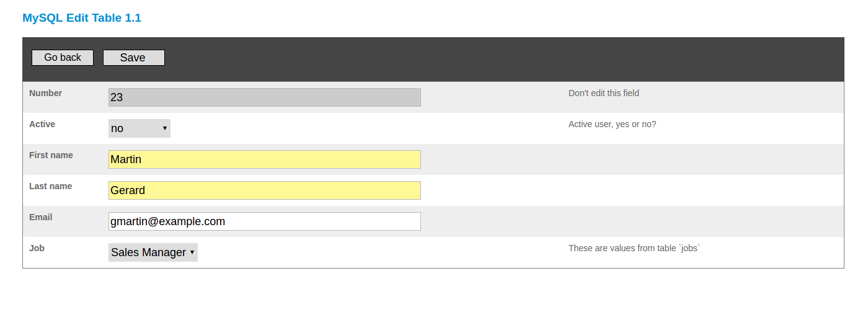Click the blank page area below the form
868x325 pixels.
click(x=434, y=298)
